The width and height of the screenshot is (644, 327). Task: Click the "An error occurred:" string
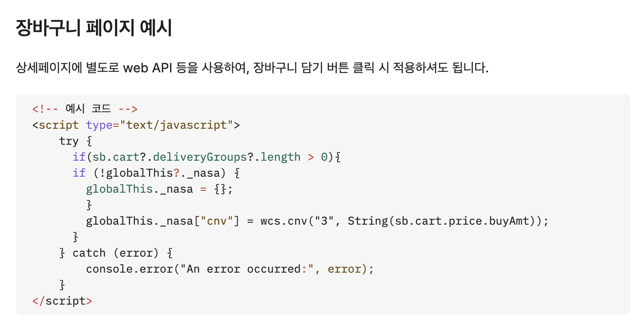pos(247,269)
